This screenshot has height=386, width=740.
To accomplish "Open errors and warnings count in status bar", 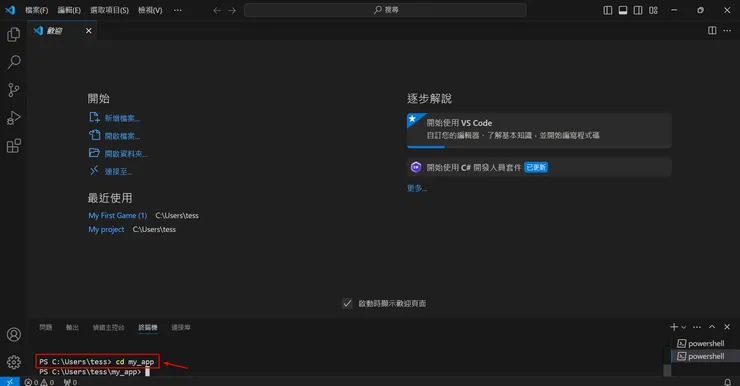I will pos(39,382).
